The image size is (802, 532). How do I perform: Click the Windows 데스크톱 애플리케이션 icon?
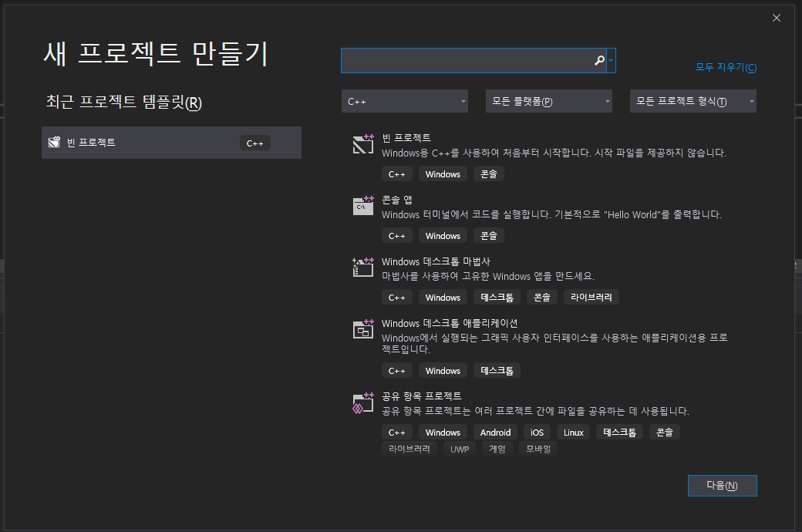coord(363,329)
